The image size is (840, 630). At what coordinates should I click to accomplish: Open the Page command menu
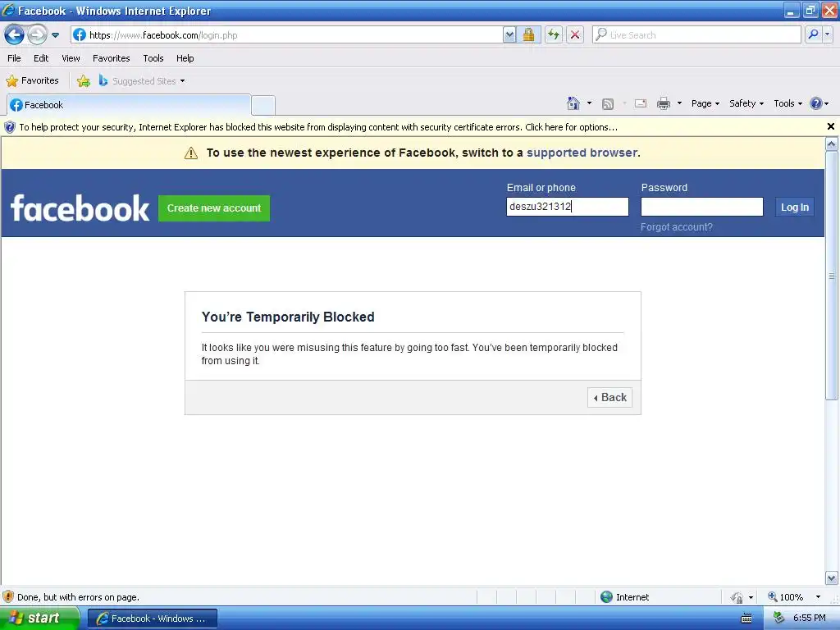point(705,103)
